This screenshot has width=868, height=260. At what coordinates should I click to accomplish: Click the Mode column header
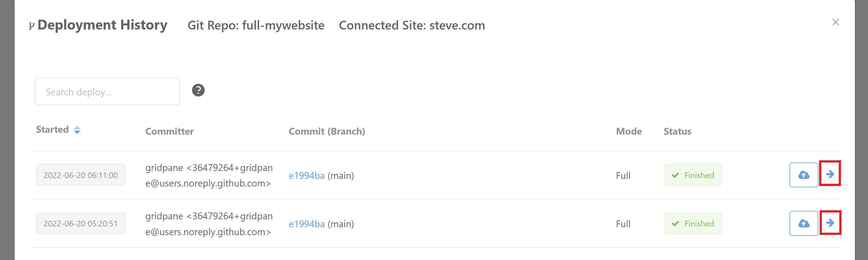click(629, 131)
